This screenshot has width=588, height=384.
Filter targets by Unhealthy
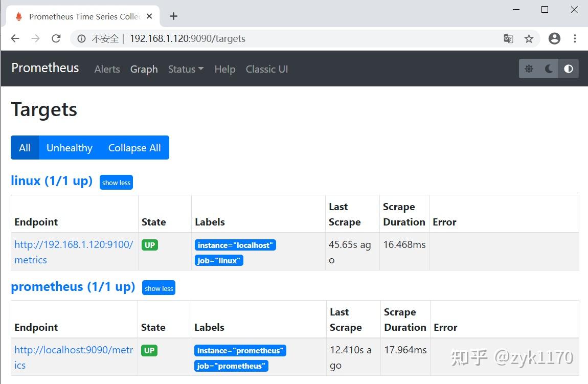[69, 148]
